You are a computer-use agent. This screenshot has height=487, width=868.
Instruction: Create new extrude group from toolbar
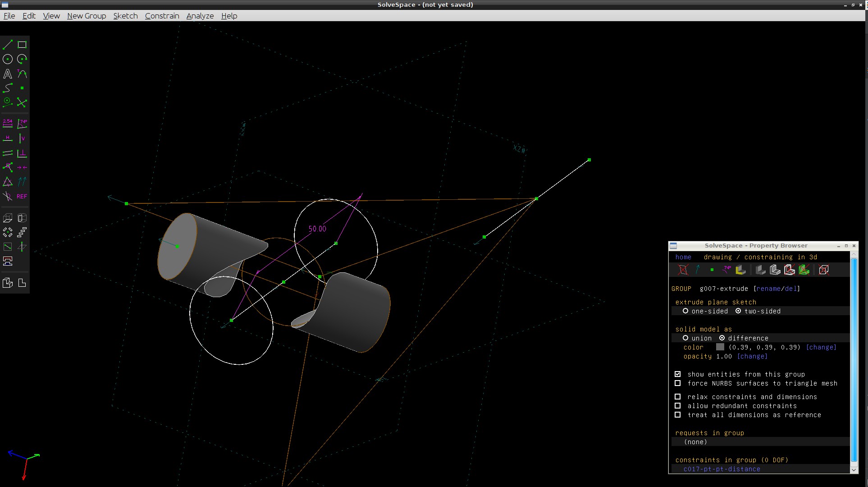coord(8,218)
